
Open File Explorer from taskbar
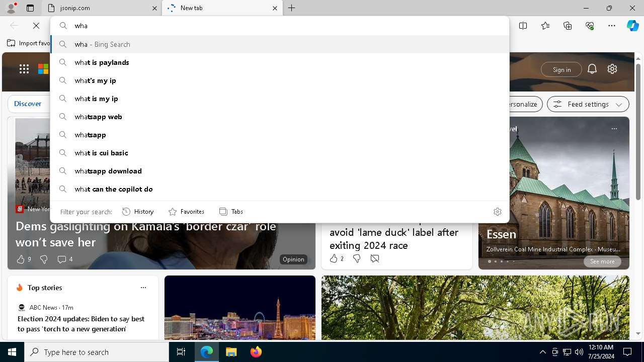coord(231,352)
